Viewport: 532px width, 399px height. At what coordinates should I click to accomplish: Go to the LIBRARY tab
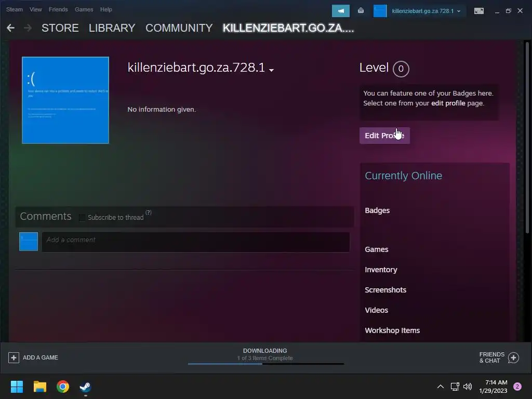pyautogui.click(x=112, y=28)
